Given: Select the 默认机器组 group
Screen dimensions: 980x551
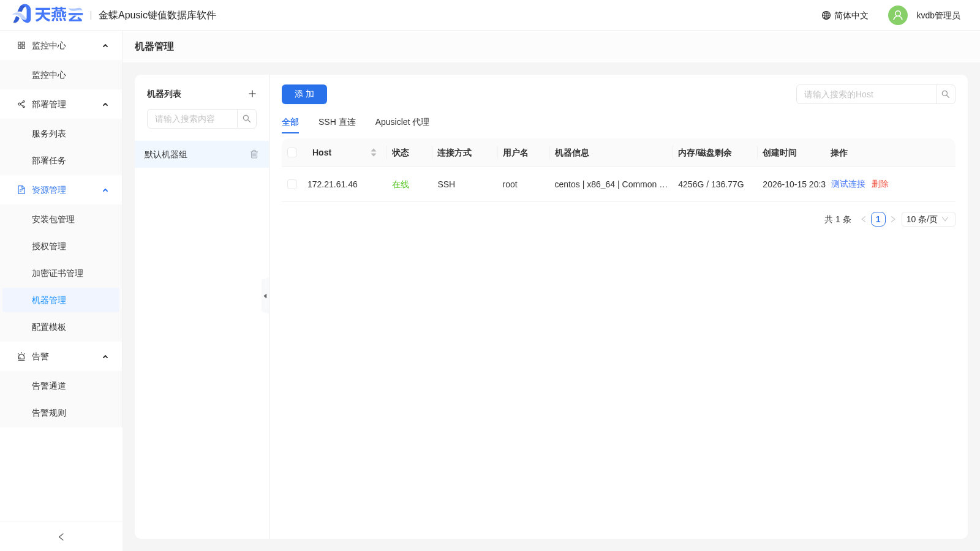Looking at the screenshot, I should click(202, 154).
